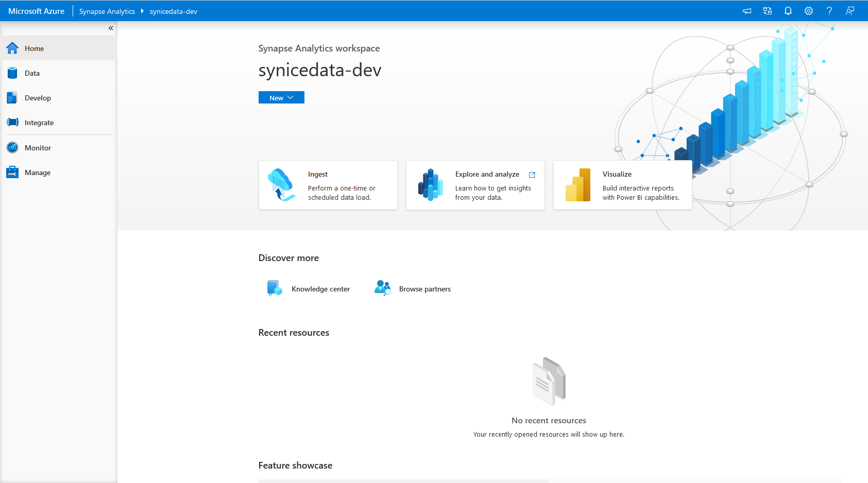Open the release updates megaphone icon
Viewport: 868px width, 483px height.
pyautogui.click(x=747, y=11)
